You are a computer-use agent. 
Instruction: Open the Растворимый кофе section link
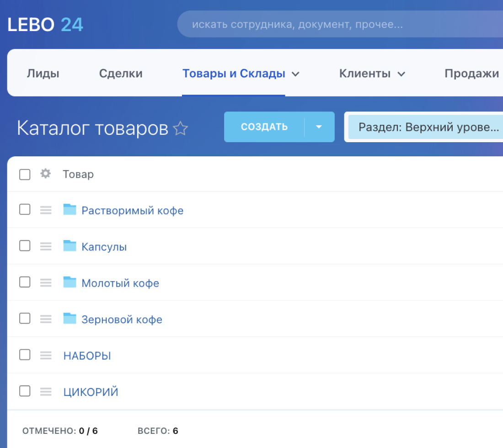point(132,210)
